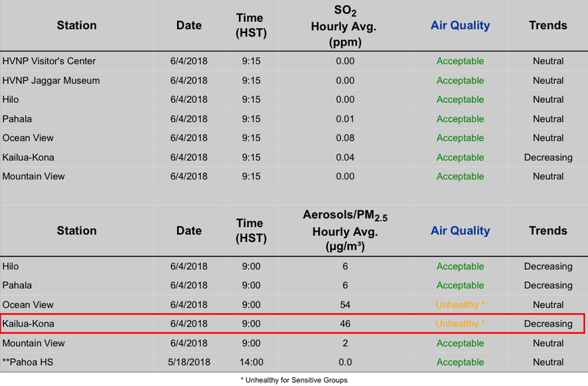
Task: Click the 0.08 SO2 value for Ocean View
Action: 345,137
